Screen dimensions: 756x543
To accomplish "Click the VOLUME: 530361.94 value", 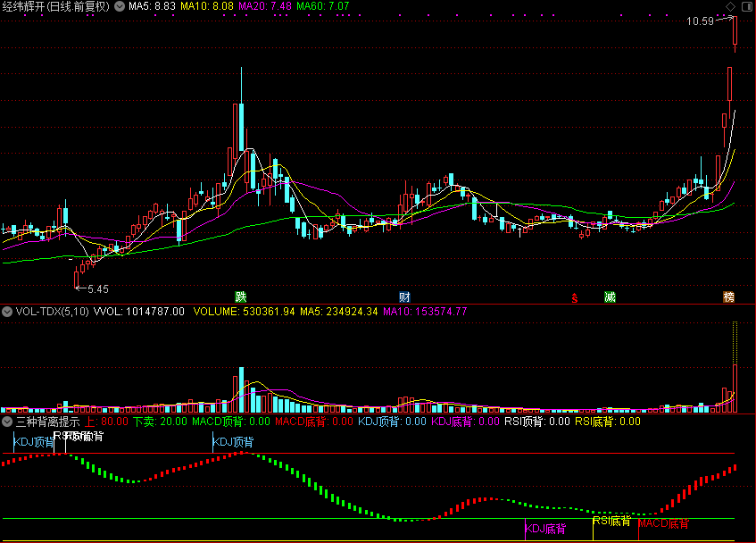I will [244, 312].
